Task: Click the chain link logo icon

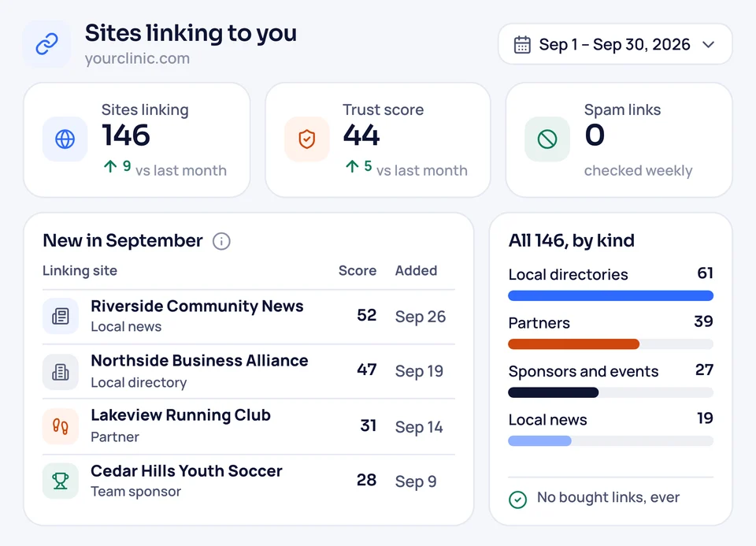Action: point(46,44)
